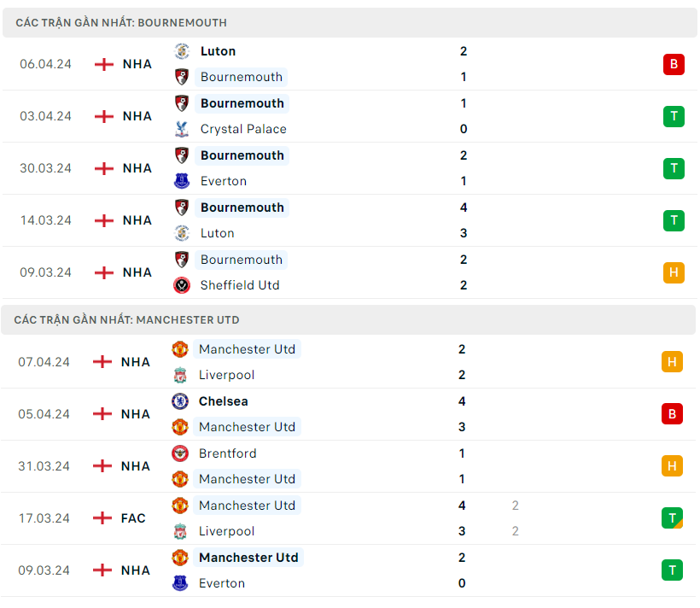700x608 pixels.
Task: Click the green T badge for Crystal Palace match
Action: [x=674, y=116]
